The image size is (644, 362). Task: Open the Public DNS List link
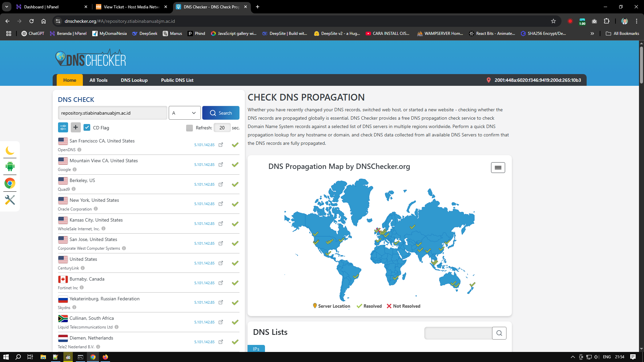click(x=177, y=80)
